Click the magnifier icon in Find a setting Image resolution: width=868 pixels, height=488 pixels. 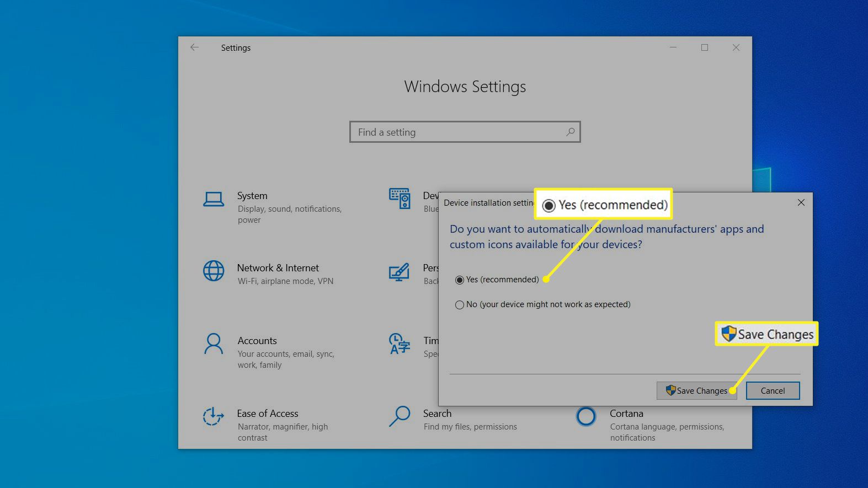pyautogui.click(x=570, y=132)
